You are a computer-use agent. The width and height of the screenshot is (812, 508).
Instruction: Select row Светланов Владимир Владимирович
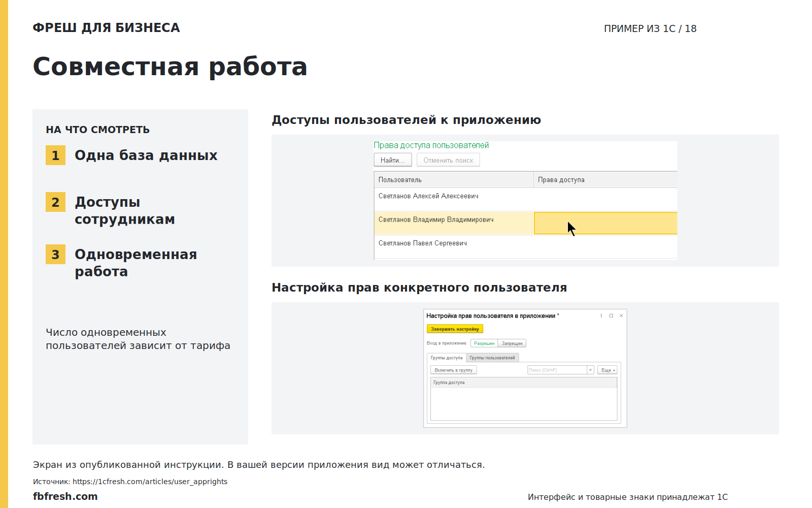(x=526, y=223)
